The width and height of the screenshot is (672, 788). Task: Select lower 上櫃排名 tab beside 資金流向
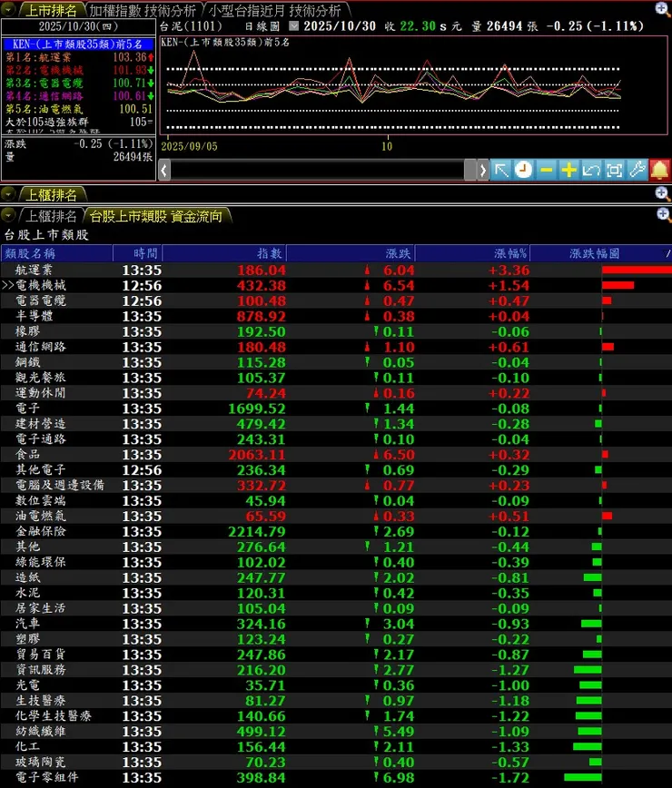point(51,216)
